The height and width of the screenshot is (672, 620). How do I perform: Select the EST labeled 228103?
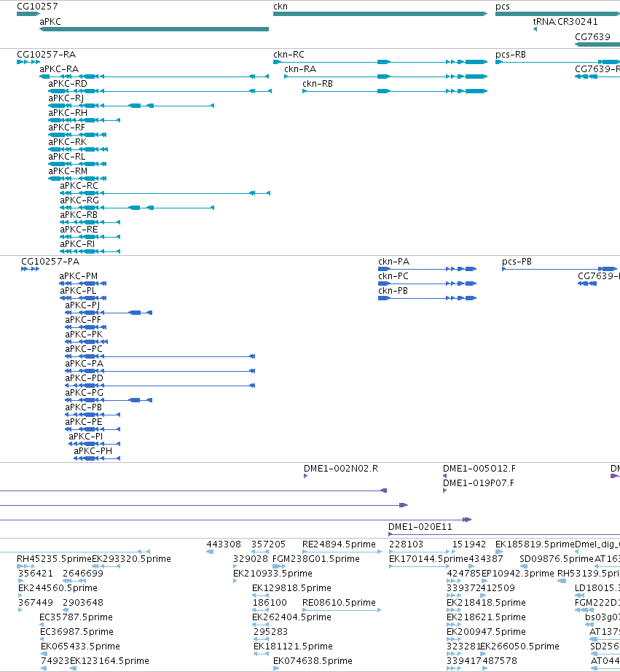[407, 544]
